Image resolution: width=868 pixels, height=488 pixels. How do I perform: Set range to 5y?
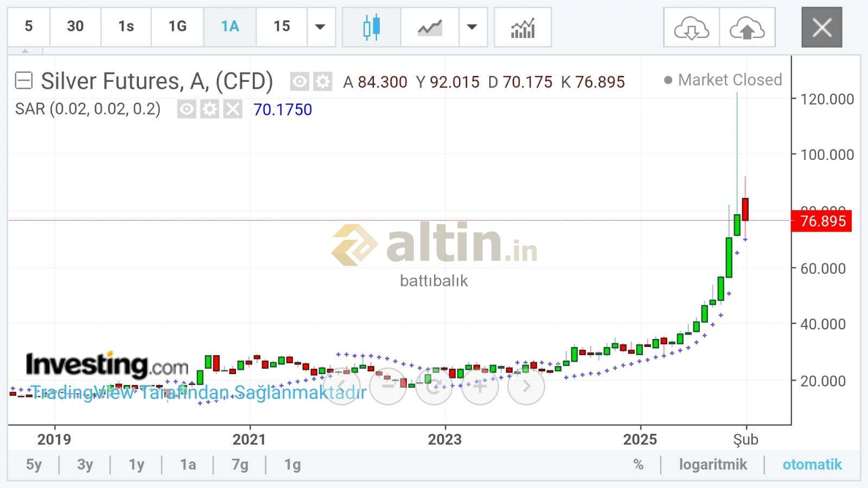click(34, 465)
